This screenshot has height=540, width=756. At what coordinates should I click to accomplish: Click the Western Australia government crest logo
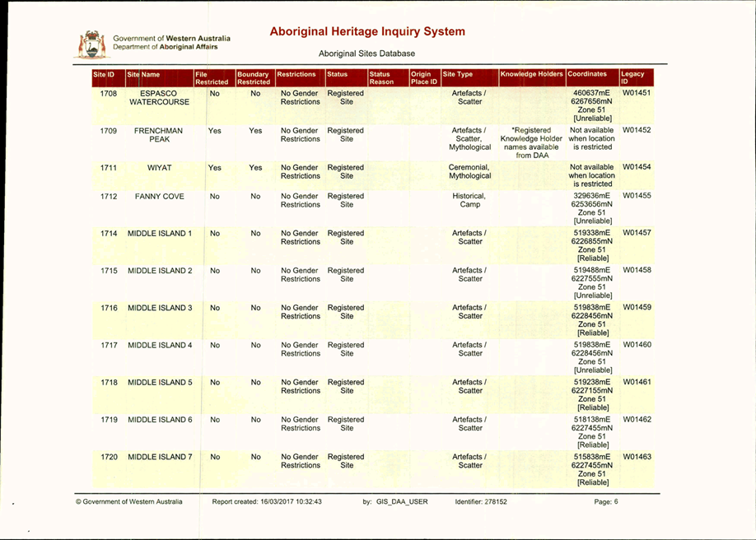click(91, 44)
